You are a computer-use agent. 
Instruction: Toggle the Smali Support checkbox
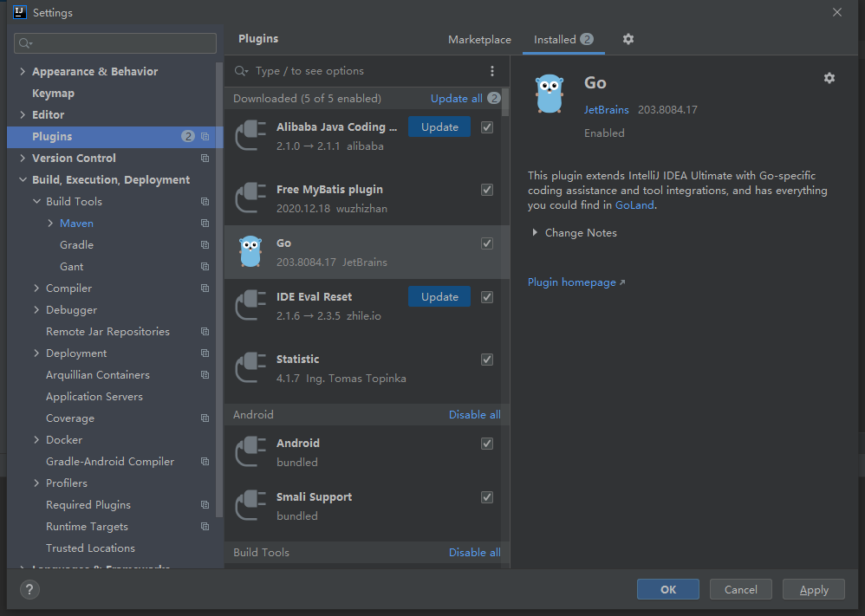point(487,497)
